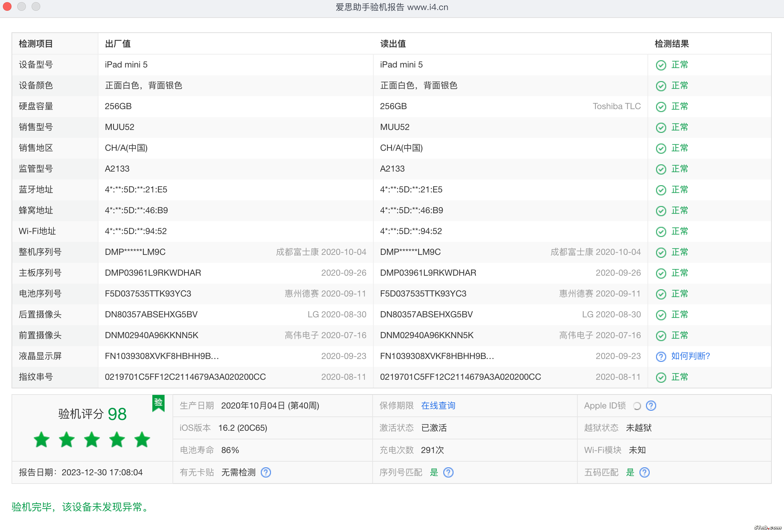784x532 pixels.
Task: Open the 如何判断? link
Action: tap(690, 356)
